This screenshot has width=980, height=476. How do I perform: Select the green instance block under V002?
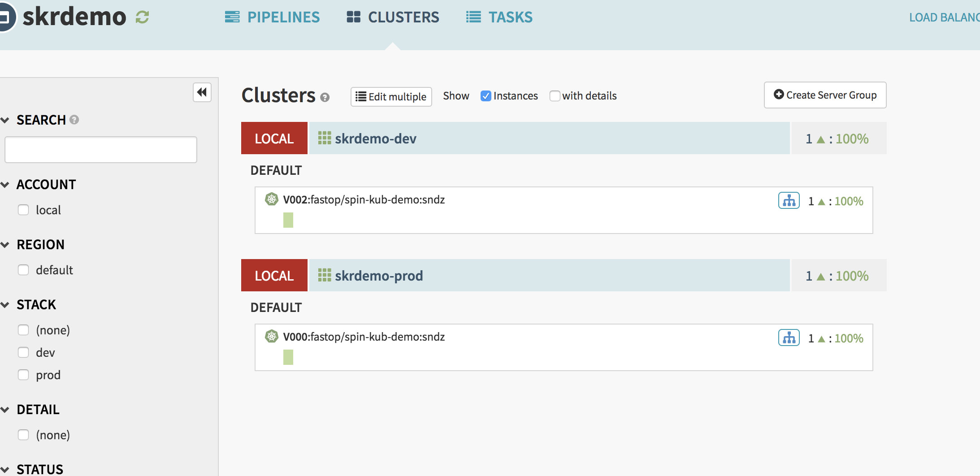point(288,220)
